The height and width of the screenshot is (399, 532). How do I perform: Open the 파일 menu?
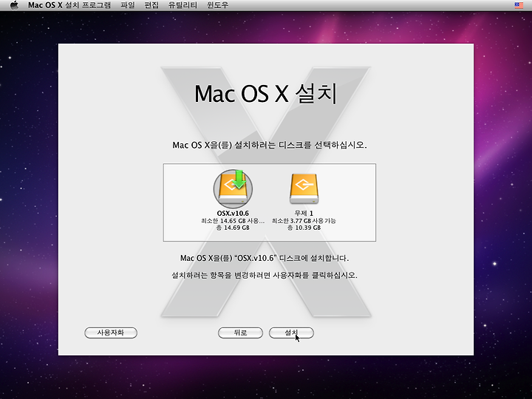point(128,5)
